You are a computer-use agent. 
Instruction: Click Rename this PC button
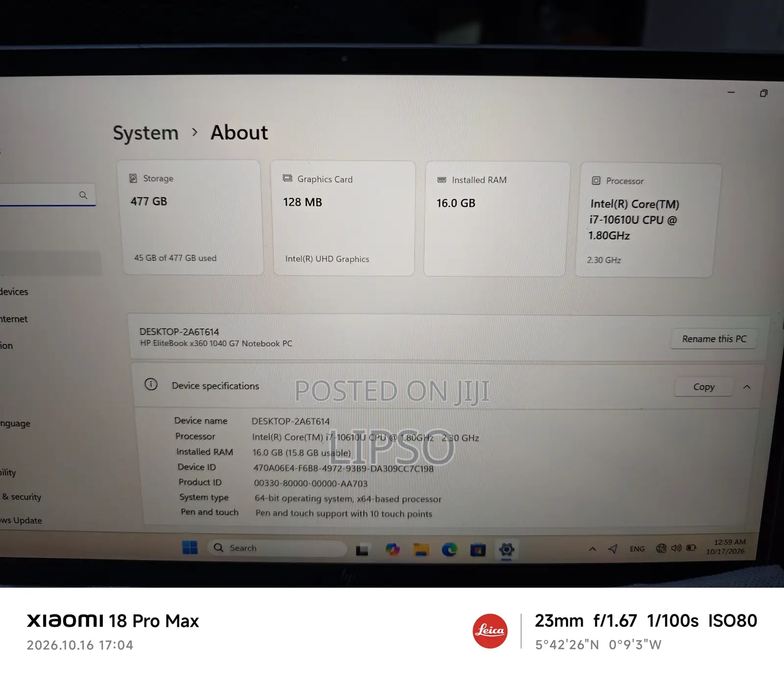[714, 339]
